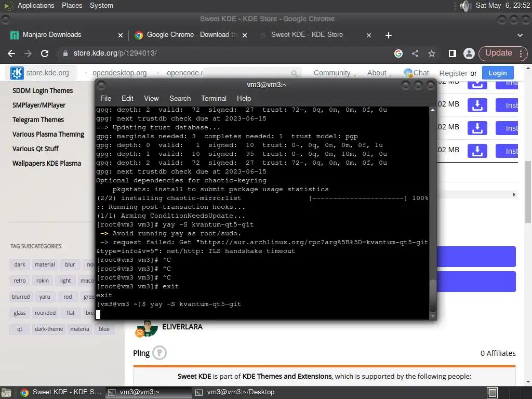532x399 pixels.
Task: Select the glass tag
Action: (20, 313)
